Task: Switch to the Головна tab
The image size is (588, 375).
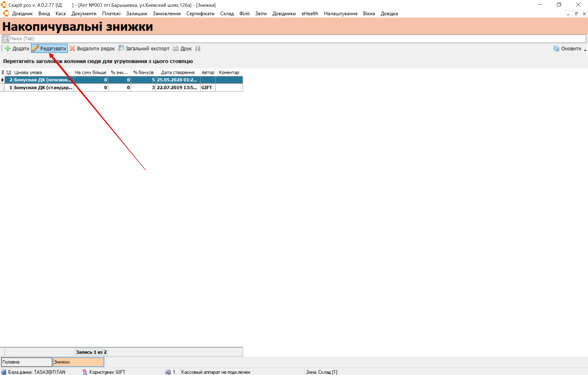Action: [27, 362]
